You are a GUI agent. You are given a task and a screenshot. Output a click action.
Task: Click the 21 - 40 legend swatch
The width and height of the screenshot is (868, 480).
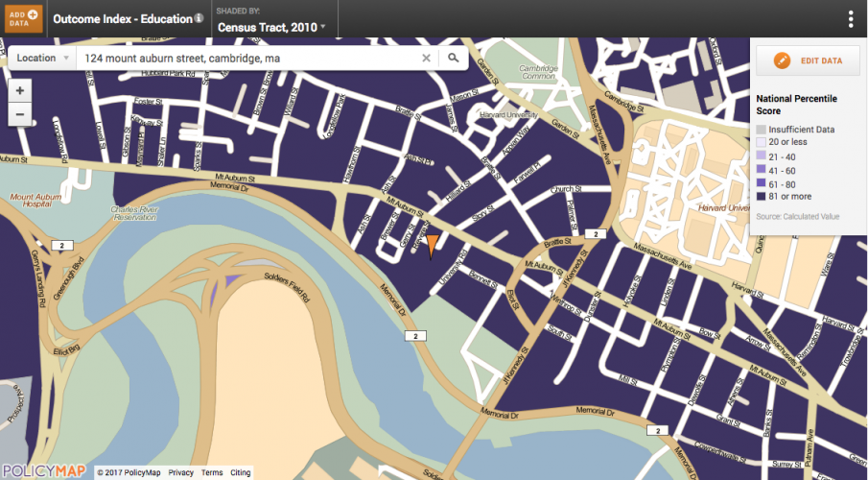762,156
